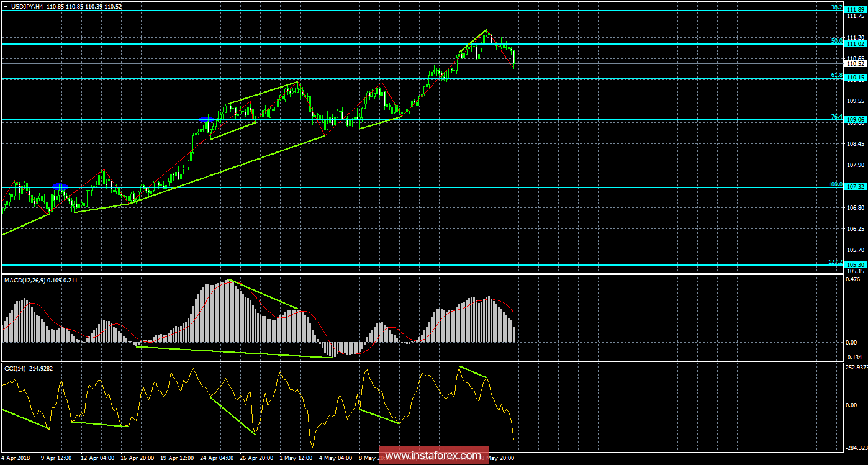Click the cyan 109.06 price tag

pyautogui.click(x=856, y=120)
